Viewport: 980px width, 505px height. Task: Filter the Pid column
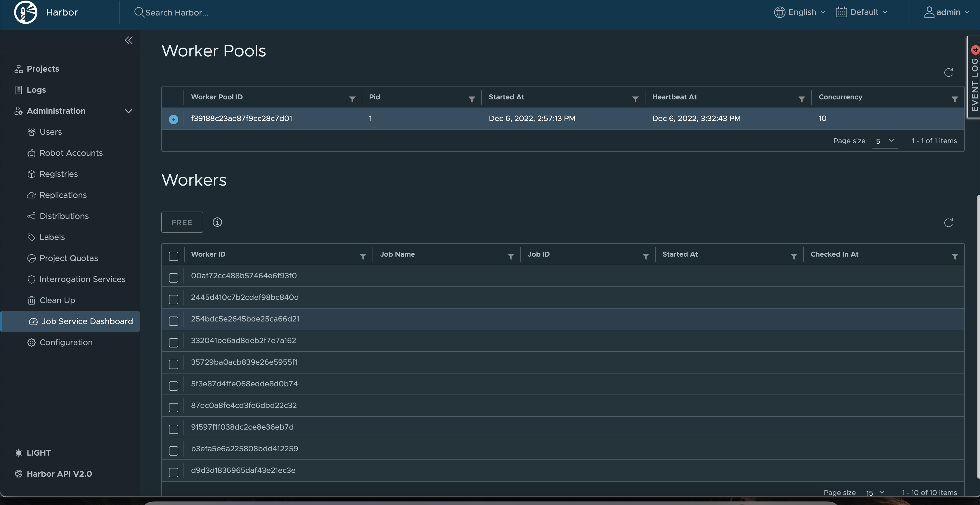[x=472, y=99]
